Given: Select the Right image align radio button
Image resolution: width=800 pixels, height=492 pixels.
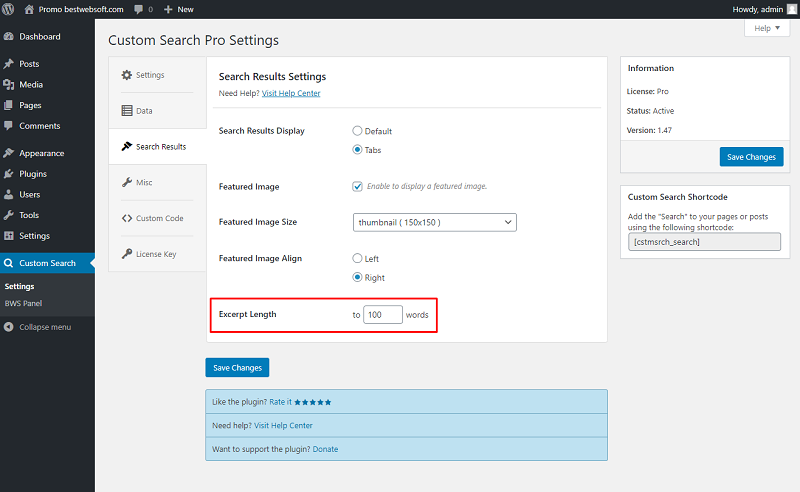Looking at the screenshot, I should (357, 277).
